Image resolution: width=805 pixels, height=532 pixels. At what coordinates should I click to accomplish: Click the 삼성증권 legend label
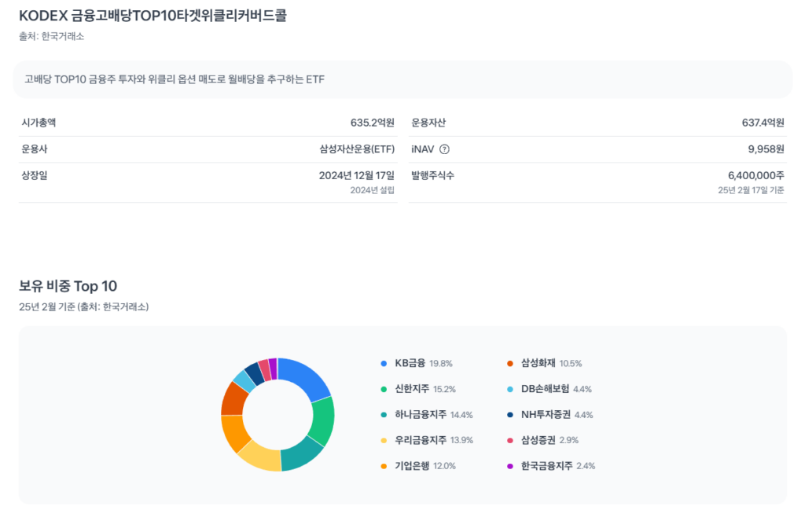538,440
